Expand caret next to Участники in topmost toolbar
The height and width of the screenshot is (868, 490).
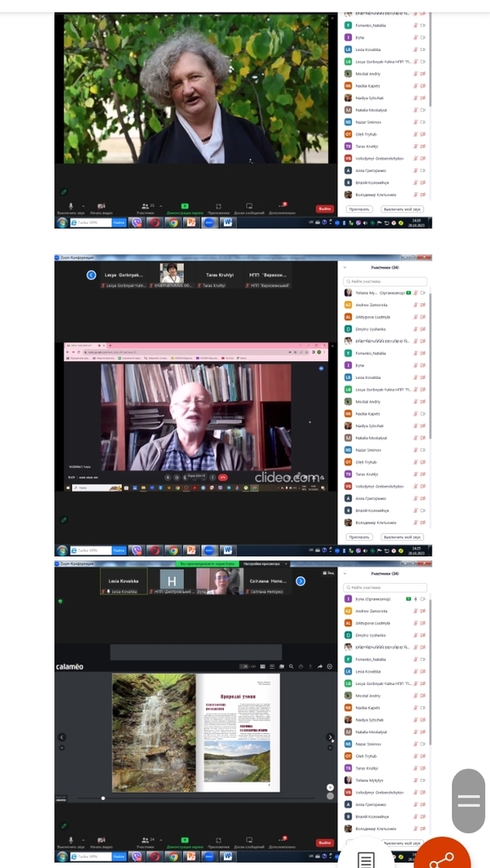coord(161,205)
